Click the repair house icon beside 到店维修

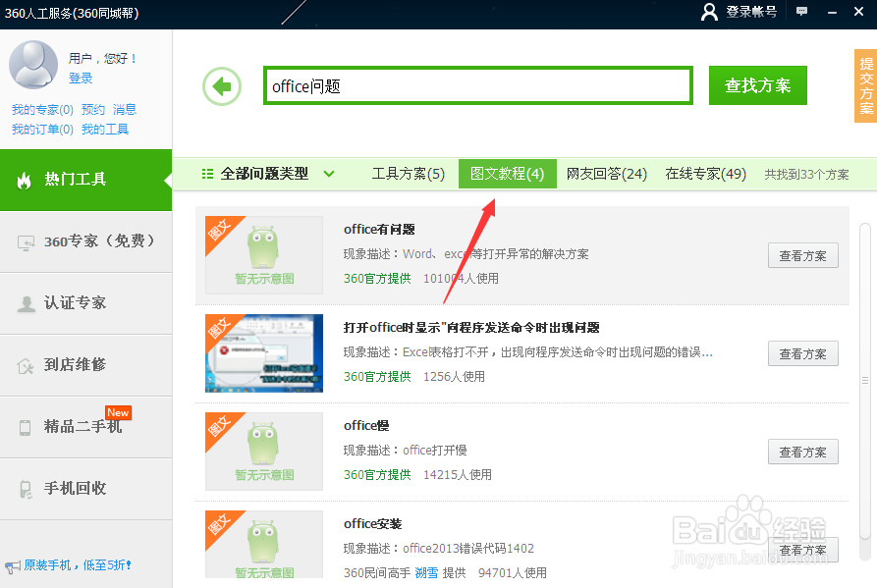pyautogui.click(x=26, y=366)
